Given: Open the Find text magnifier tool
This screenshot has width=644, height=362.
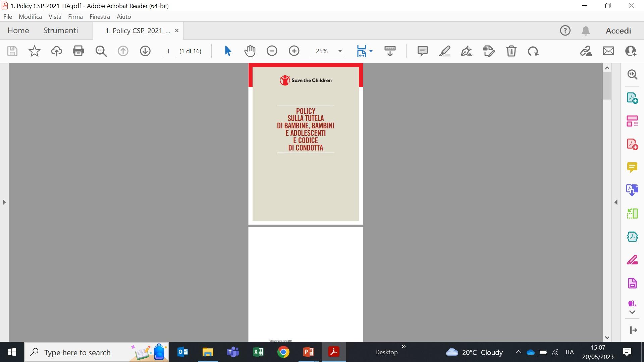Looking at the screenshot, I should coord(101,51).
